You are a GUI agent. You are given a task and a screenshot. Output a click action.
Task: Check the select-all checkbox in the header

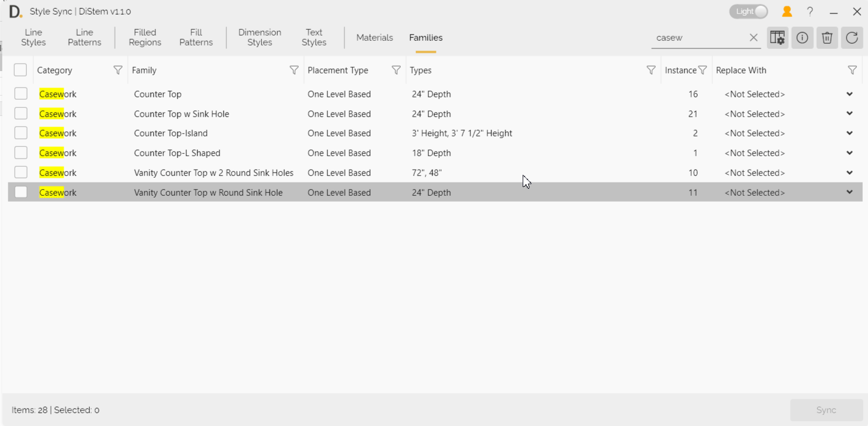coord(20,69)
